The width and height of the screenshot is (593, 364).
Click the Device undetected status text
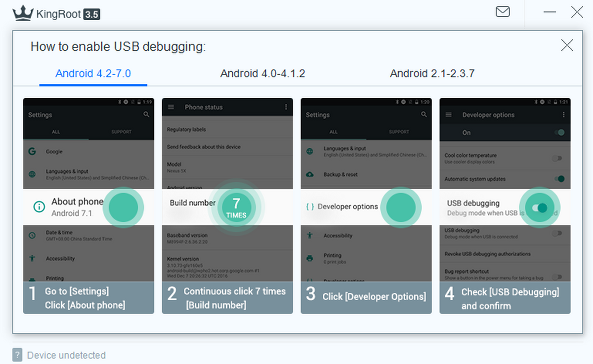coord(66,355)
